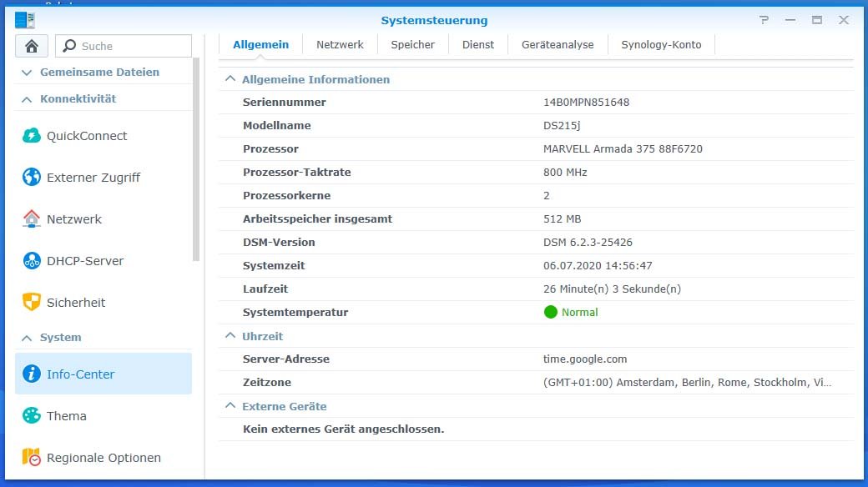
Task: Click the Seriennummer row label
Action: pos(285,103)
